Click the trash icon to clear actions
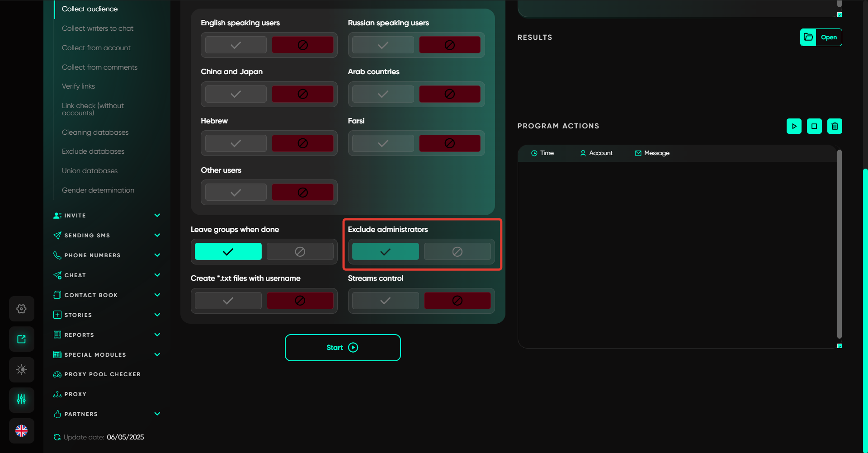 click(835, 126)
